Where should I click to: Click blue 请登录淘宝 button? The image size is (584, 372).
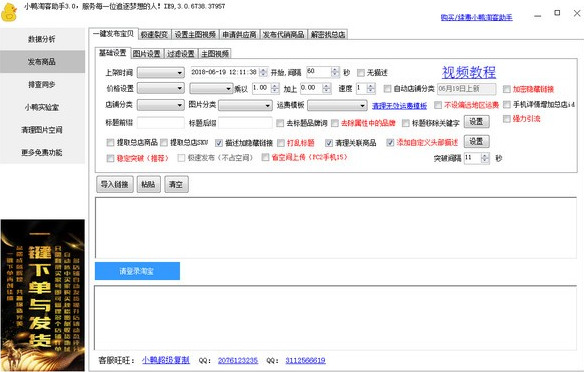[x=137, y=271]
